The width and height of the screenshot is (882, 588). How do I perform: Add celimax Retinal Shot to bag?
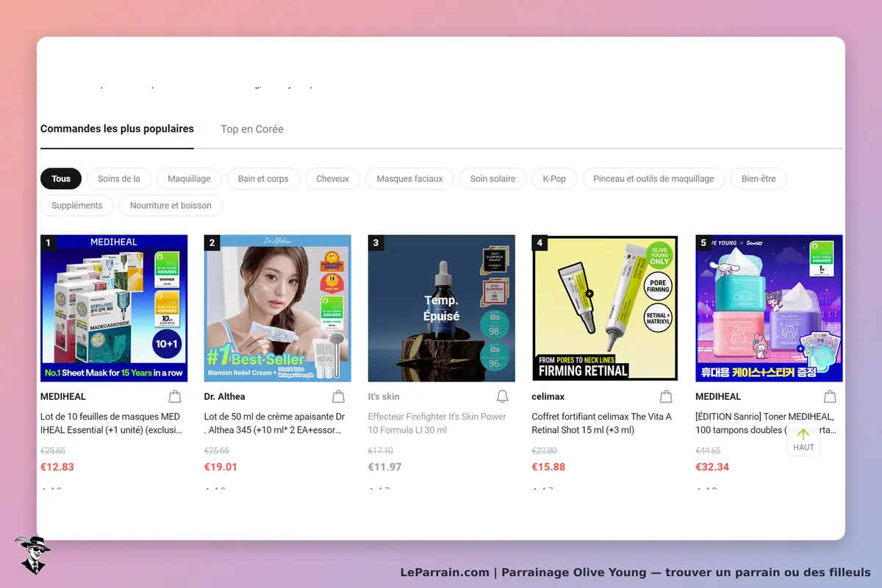(x=666, y=397)
